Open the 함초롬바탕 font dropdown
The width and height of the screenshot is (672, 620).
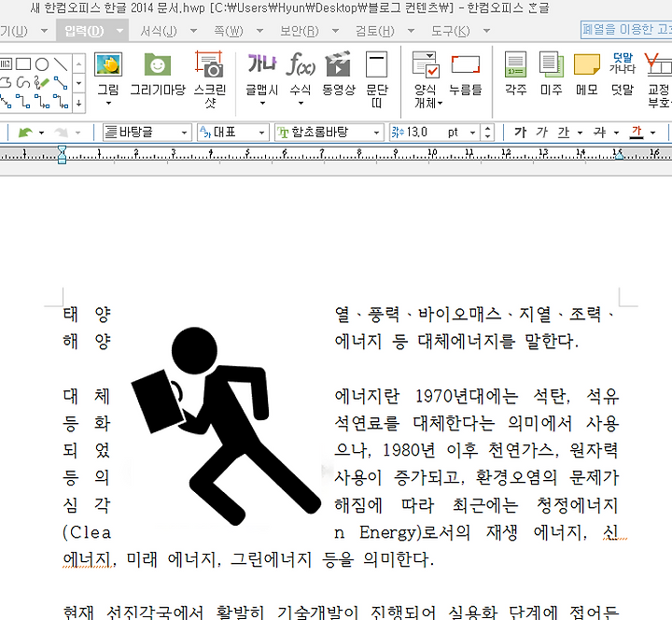tap(329, 132)
